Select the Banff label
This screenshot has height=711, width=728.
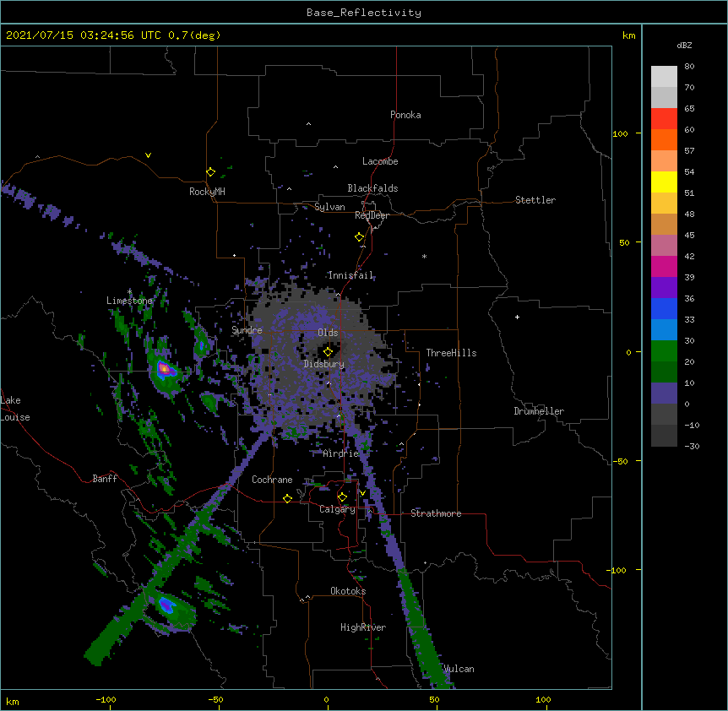click(105, 479)
